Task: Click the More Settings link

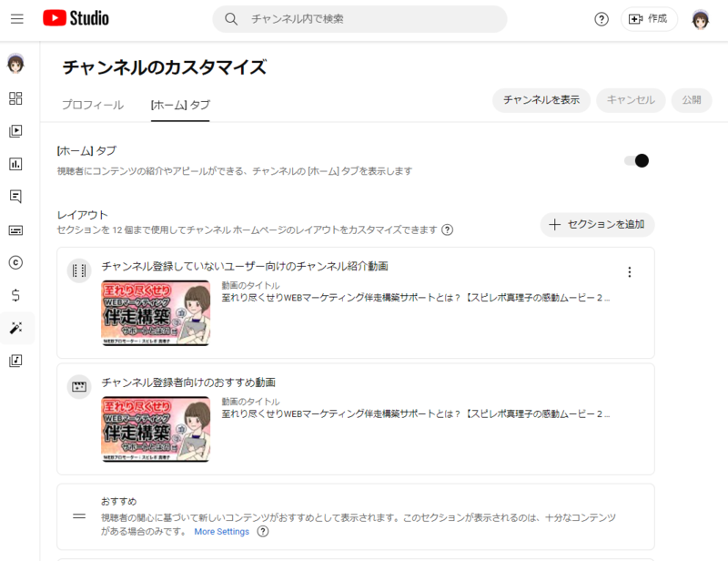Action: coord(221,532)
